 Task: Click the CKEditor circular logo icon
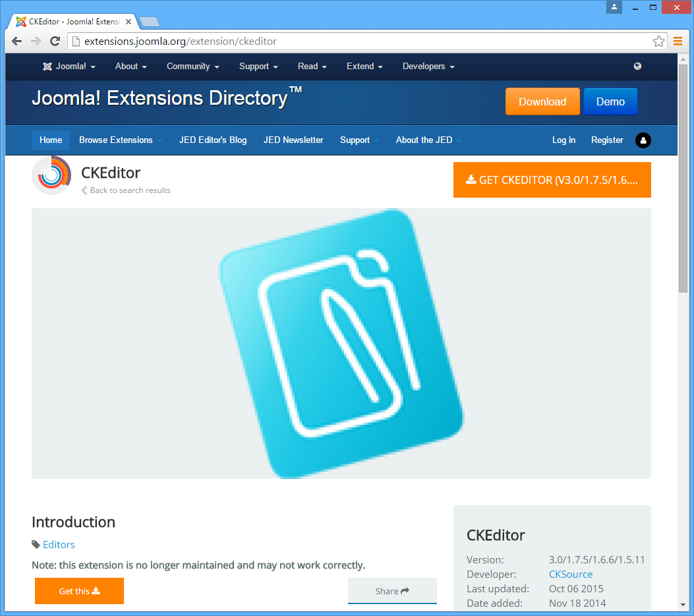[51, 175]
